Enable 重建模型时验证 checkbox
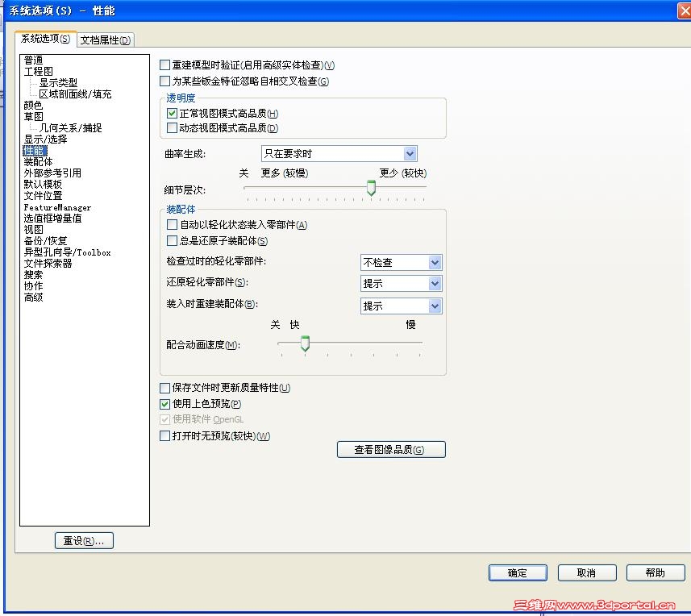 (x=164, y=65)
